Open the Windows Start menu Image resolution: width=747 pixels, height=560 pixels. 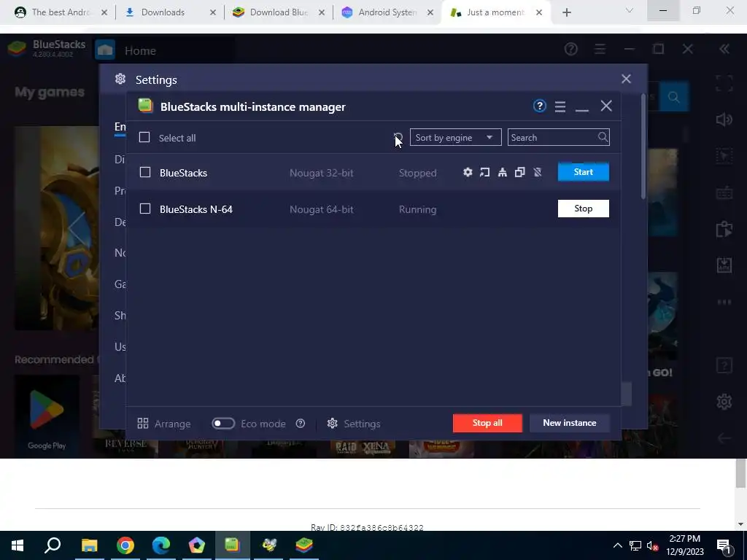tap(18, 545)
